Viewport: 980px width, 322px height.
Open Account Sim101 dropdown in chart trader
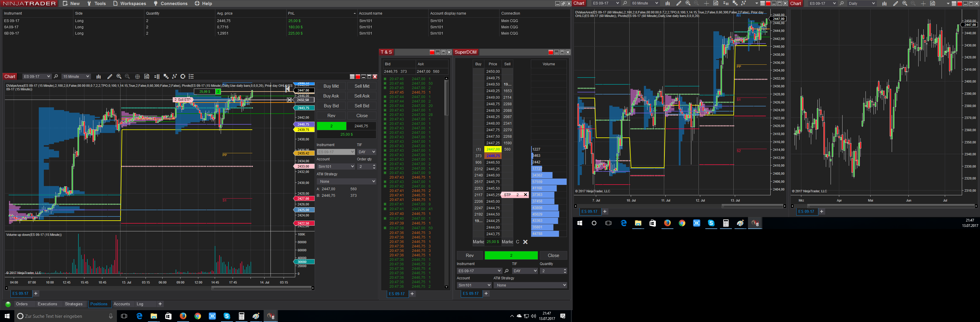[x=336, y=166]
